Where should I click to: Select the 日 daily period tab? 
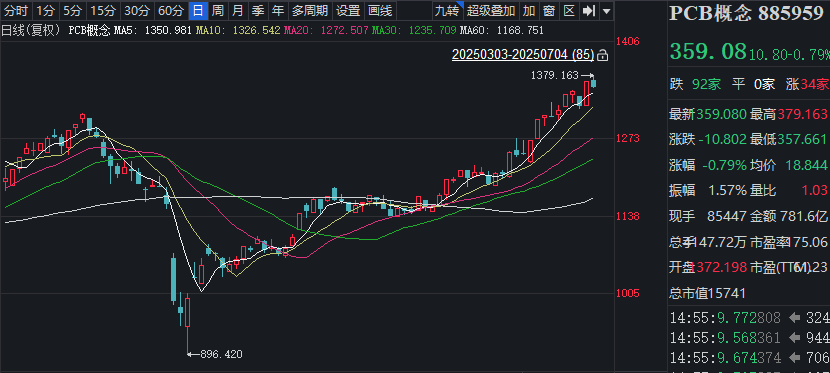pos(198,11)
